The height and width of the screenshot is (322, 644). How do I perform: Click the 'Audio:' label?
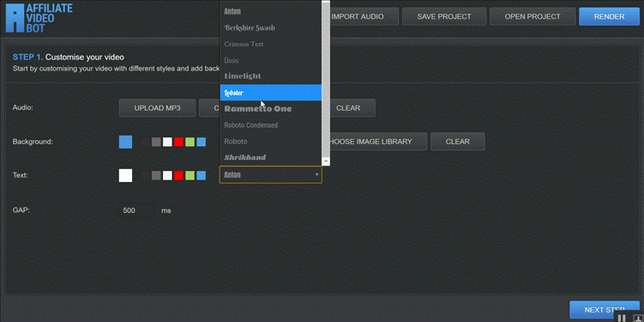(22, 107)
